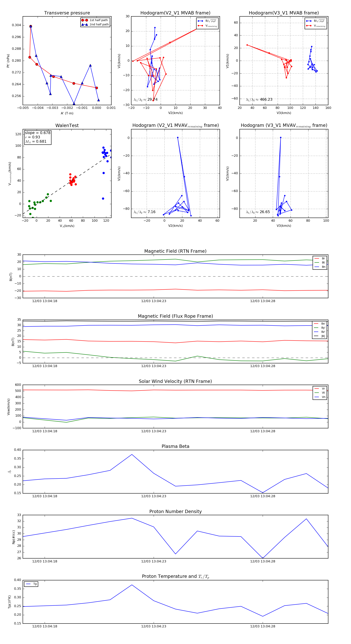Image resolution: width=351 pixels, height=644 pixels.
Task: Select the Bx' legend entry
Action: (320, 324)
